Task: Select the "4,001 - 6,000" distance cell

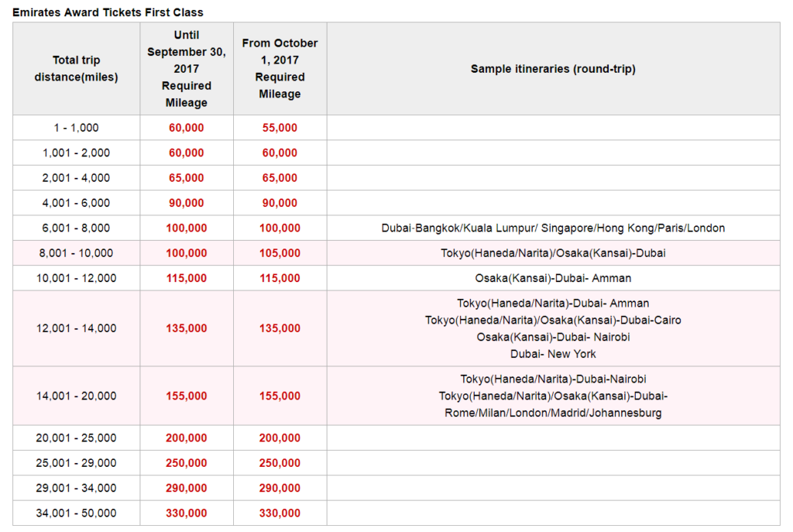Action: pos(77,203)
